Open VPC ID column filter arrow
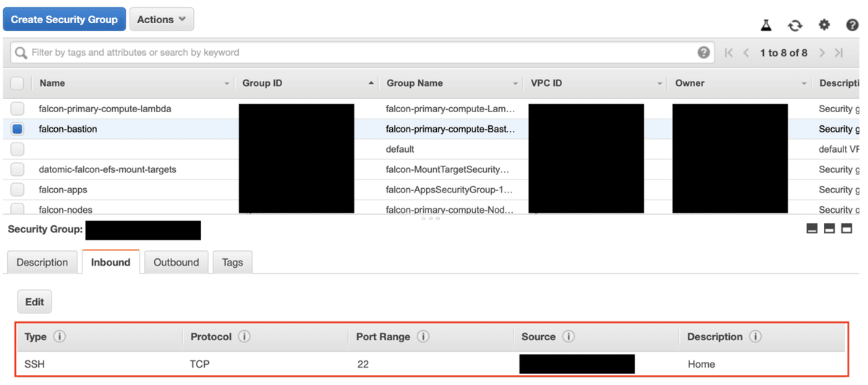 click(x=660, y=84)
